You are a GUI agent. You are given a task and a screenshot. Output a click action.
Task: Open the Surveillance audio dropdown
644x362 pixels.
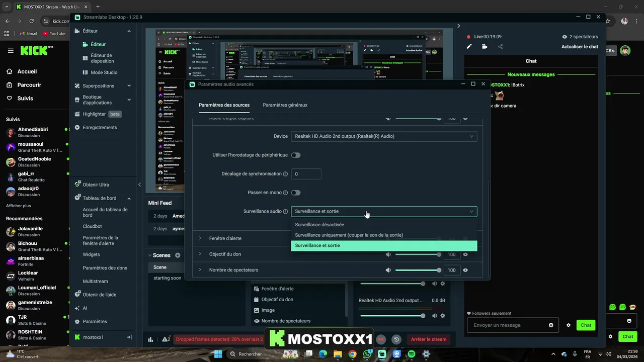(384, 212)
